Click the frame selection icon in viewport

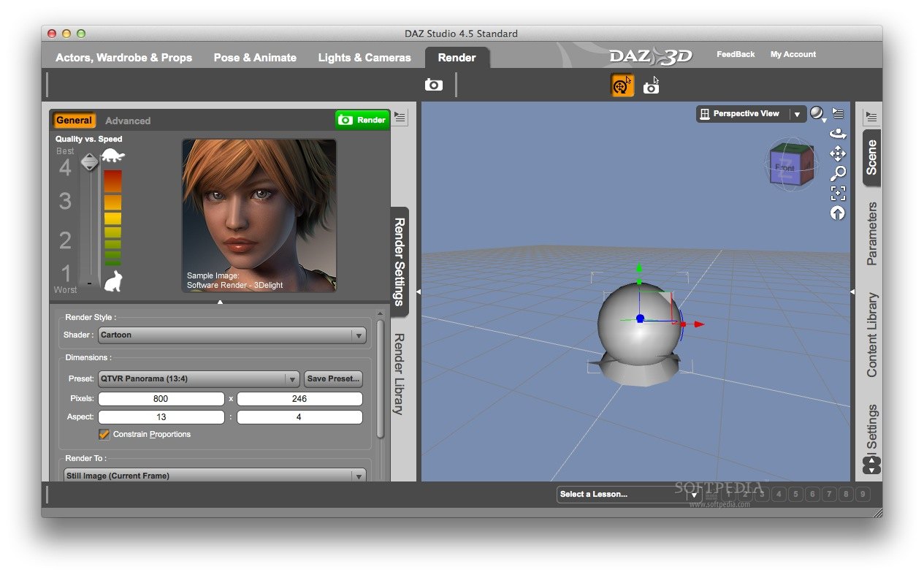(838, 193)
